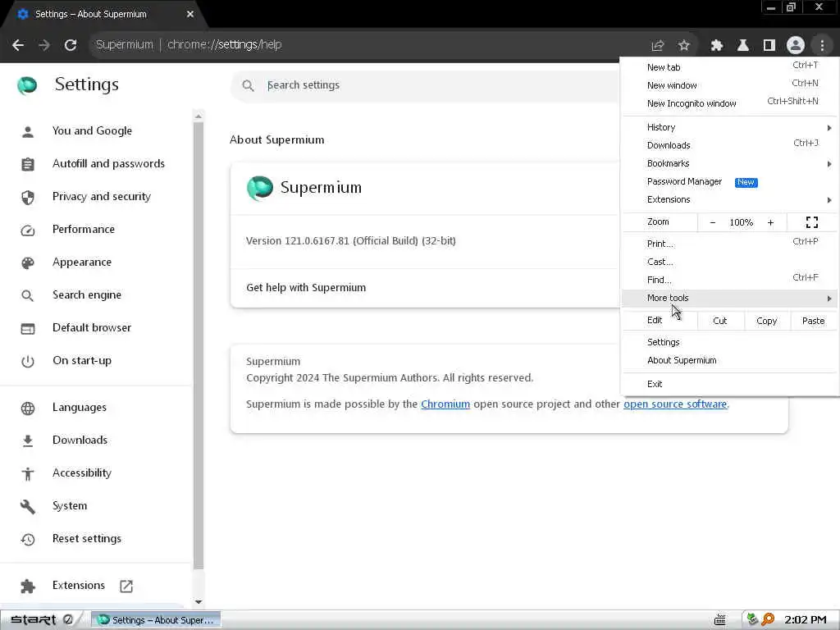
Task: Reload the current page
Action: 71,45
